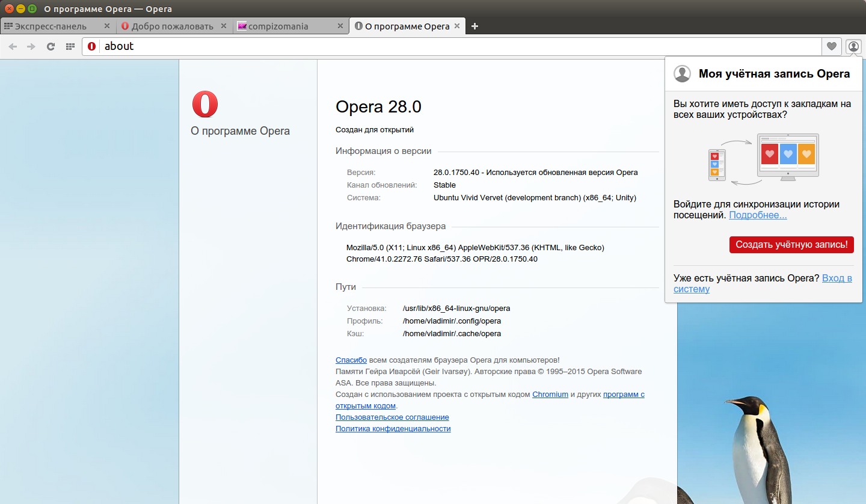866x504 pixels.
Task: Go back using the back arrow
Action: tap(13, 46)
